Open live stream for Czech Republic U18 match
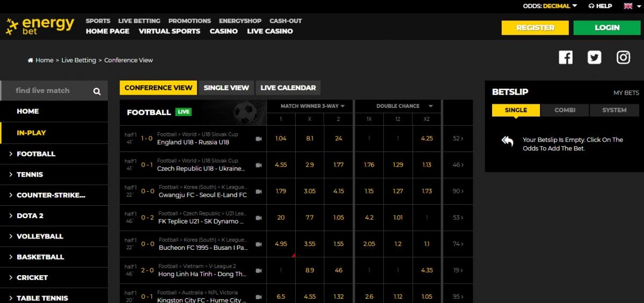This screenshot has width=644, height=303. click(x=259, y=165)
